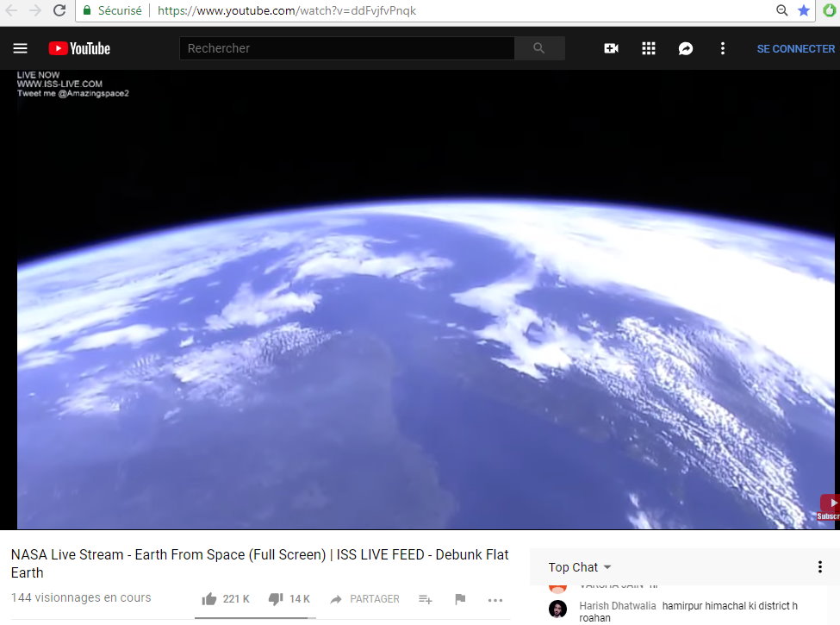Click the PARTAGER label

click(375, 599)
